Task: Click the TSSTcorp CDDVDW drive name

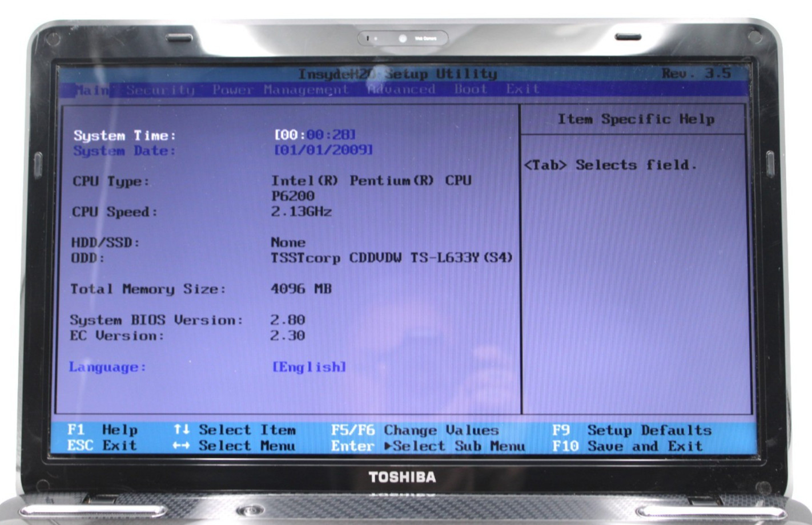Action: pos(391,258)
